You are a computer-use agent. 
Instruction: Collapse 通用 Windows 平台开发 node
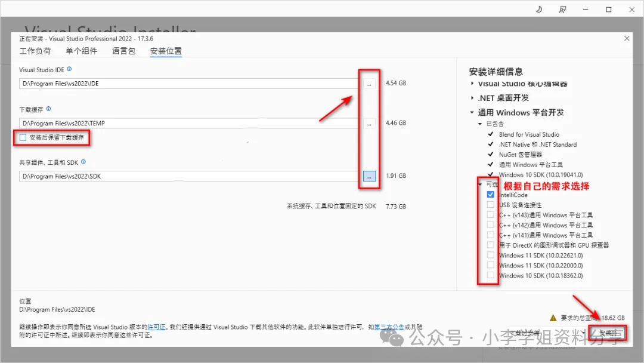click(472, 112)
